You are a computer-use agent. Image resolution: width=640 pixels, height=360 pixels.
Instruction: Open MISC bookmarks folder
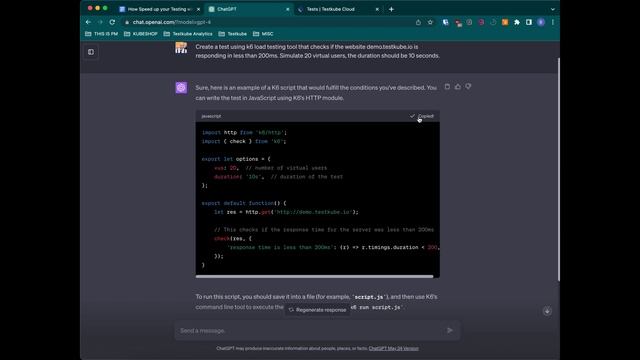(263, 34)
